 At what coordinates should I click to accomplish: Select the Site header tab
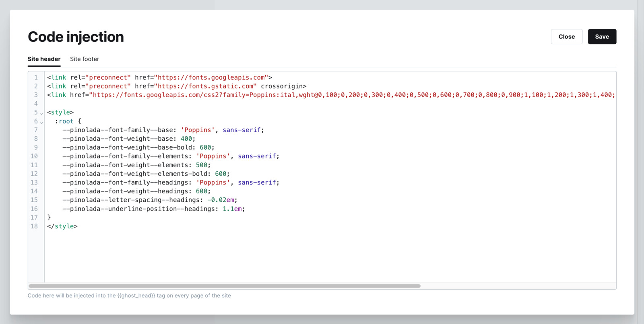44,59
